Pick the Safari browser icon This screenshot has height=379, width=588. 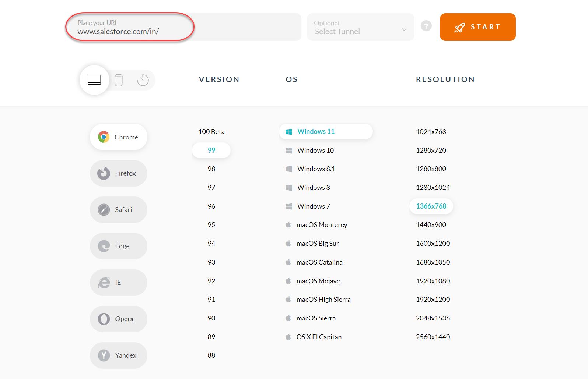tap(104, 210)
